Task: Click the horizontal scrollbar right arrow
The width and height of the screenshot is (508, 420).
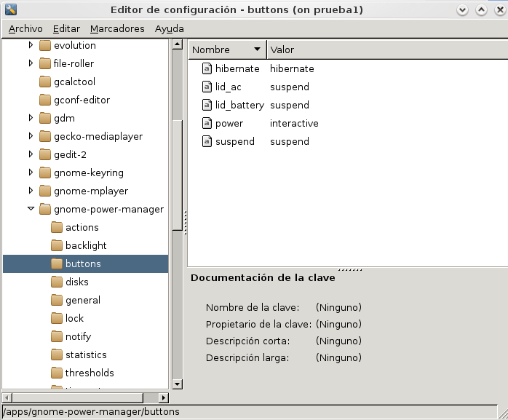Action: [x=164, y=397]
